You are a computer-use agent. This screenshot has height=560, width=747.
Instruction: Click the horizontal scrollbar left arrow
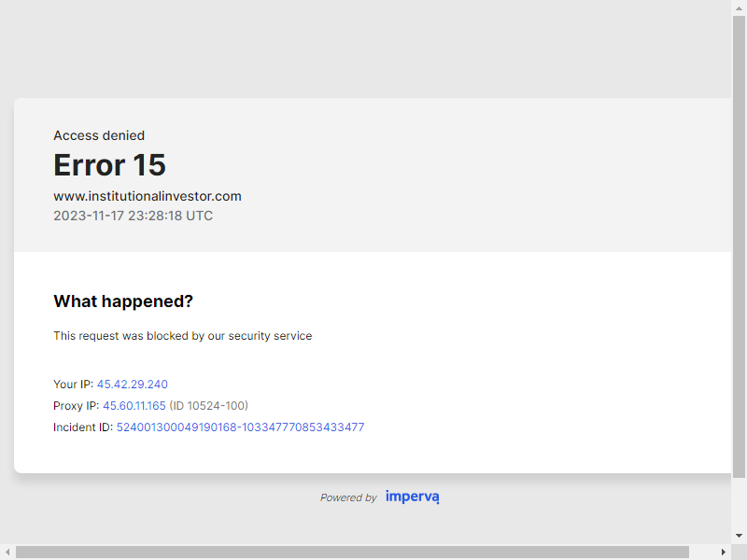click(7, 553)
